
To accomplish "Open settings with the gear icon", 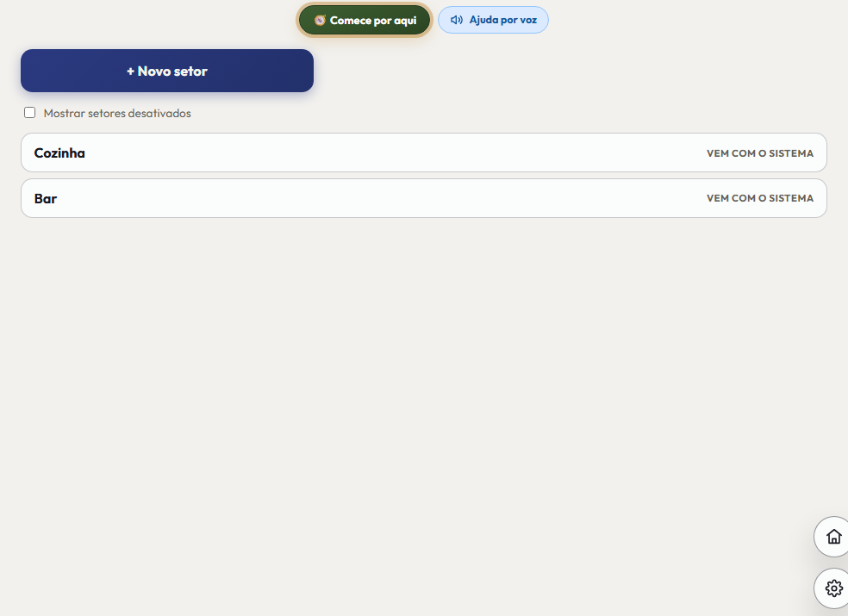I will [834, 588].
